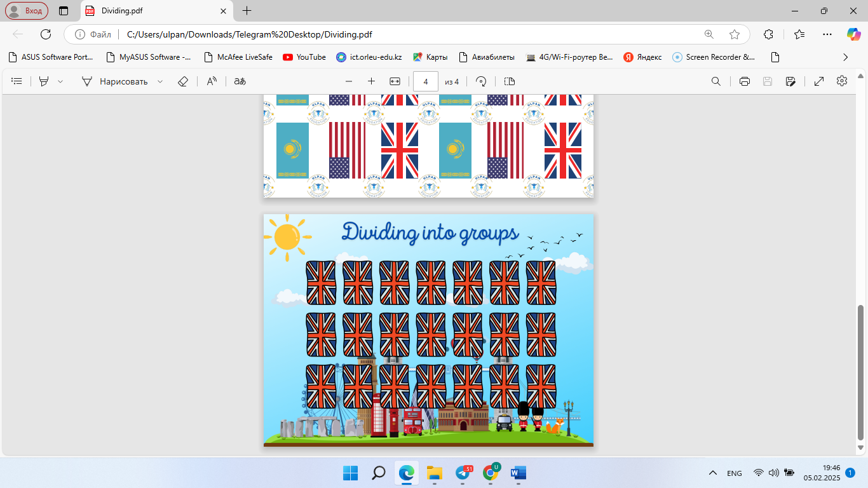Refresh the current page
Screen dimensions: 868x488
click(46, 34)
